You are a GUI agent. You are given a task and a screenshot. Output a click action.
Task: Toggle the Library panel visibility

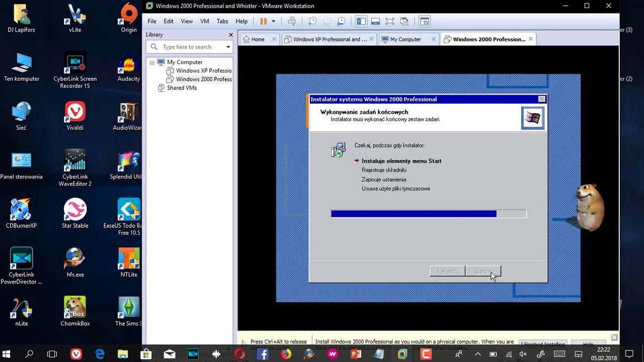pos(361,21)
